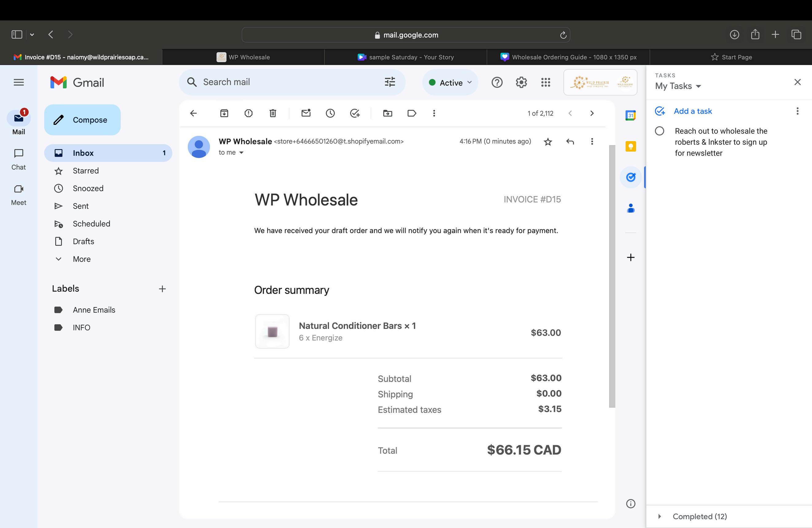The image size is (812, 528).
Task: Toggle the Gmail main menu hamburger
Action: pos(19,82)
